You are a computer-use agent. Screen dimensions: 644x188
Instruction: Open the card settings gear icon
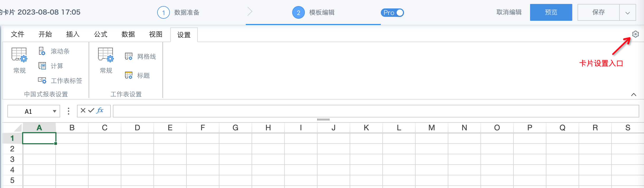[x=635, y=34]
